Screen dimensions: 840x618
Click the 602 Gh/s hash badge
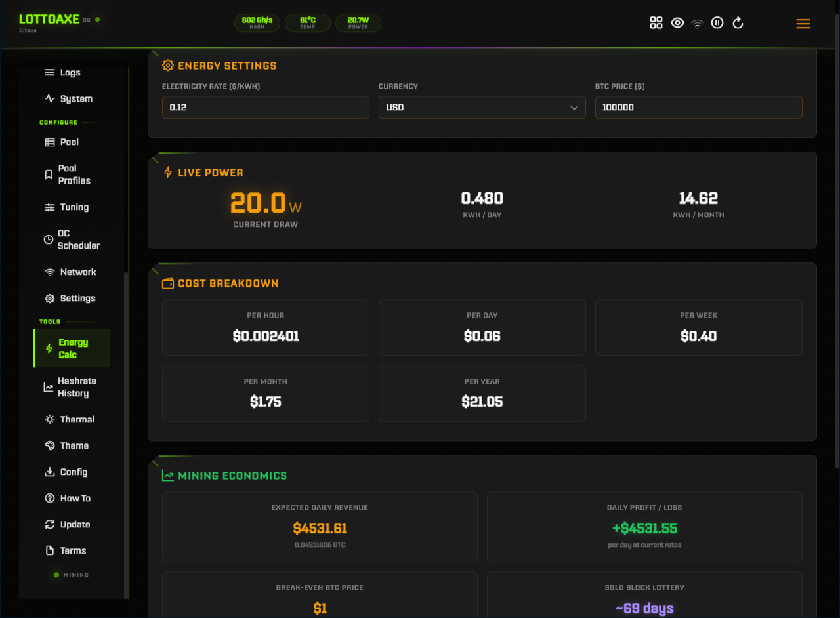(x=257, y=23)
